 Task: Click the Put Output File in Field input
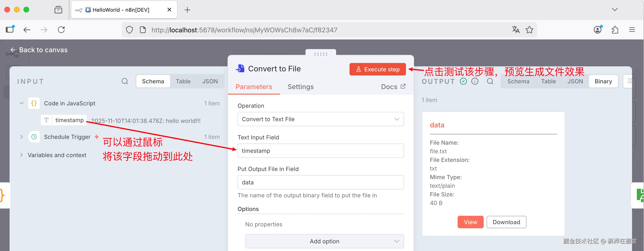[321, 182]
